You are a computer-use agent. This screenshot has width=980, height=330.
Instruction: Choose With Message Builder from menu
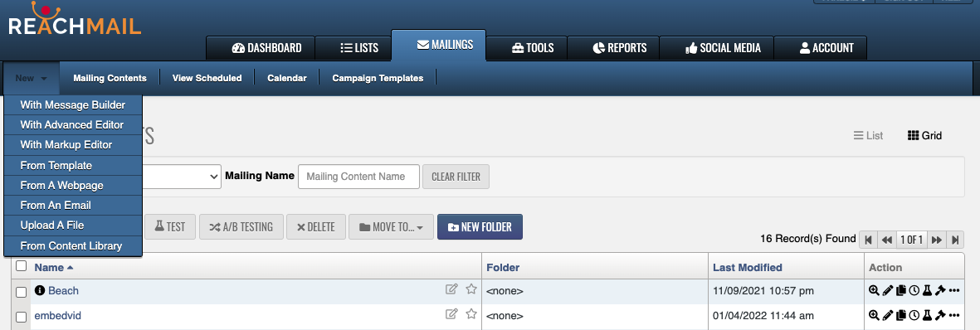(x=73, y=105)
